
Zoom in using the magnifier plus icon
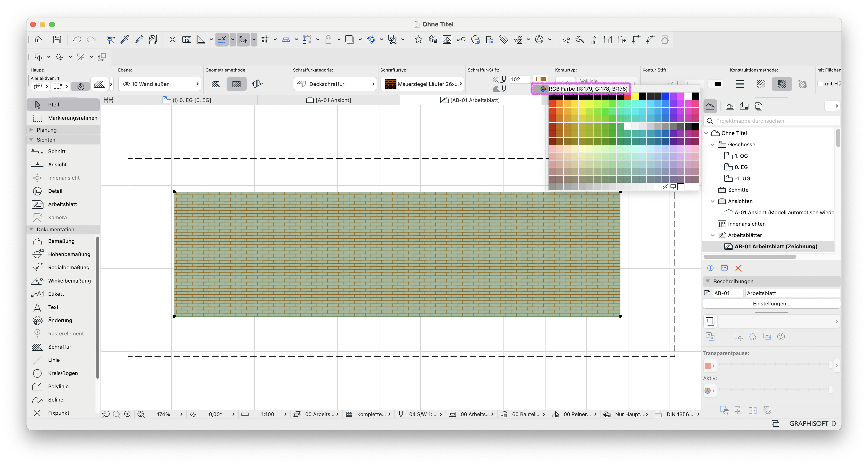tap(128, 414)
